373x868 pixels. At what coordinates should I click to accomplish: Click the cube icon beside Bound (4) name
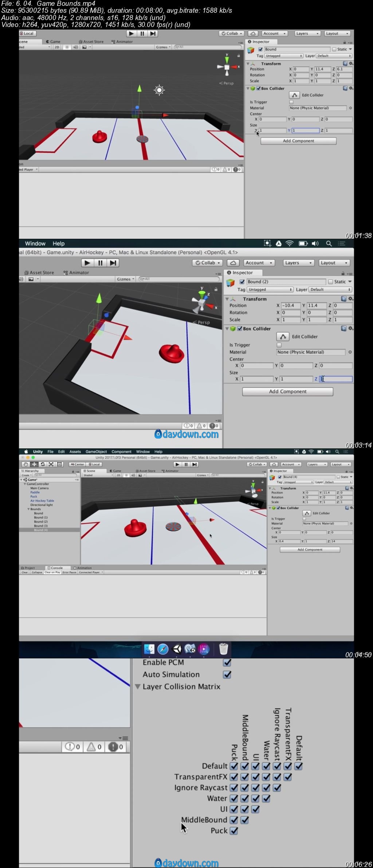pos(272,478)
